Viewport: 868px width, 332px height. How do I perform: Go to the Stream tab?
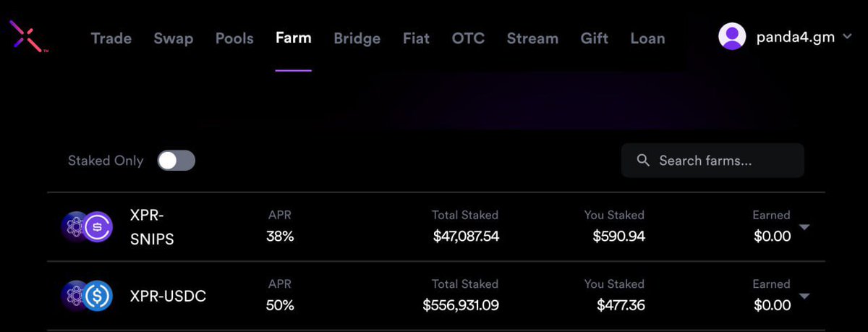coord(532,38)
